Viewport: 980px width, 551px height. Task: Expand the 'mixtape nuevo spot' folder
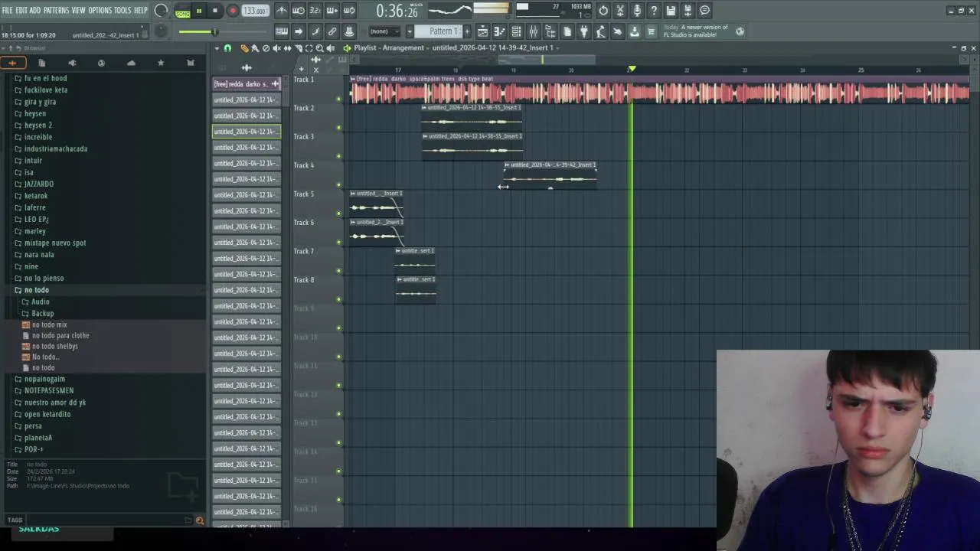tap(55, 243)
